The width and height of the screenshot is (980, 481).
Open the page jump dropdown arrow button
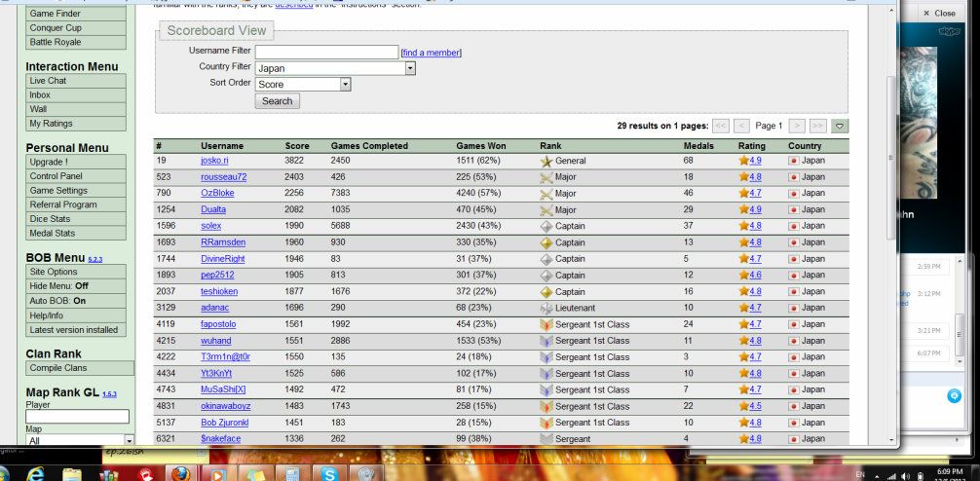coord(840,126)
